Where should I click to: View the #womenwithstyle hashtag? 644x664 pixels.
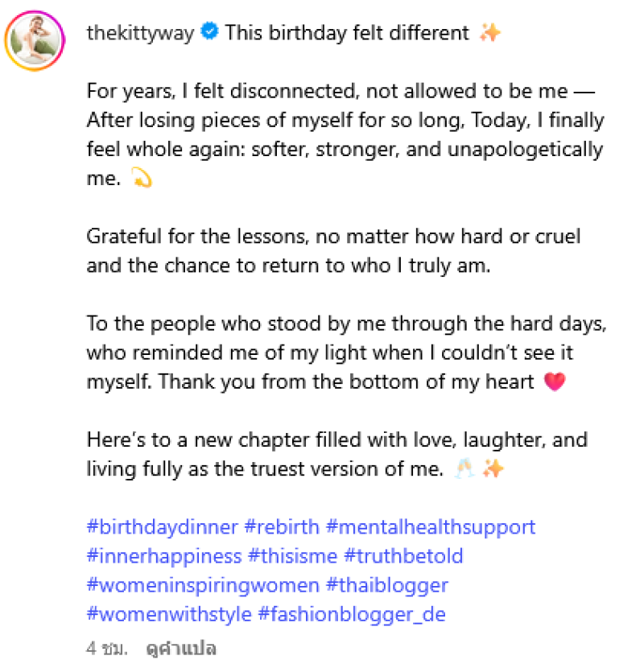pyautogui.click(x=168, y=614)
